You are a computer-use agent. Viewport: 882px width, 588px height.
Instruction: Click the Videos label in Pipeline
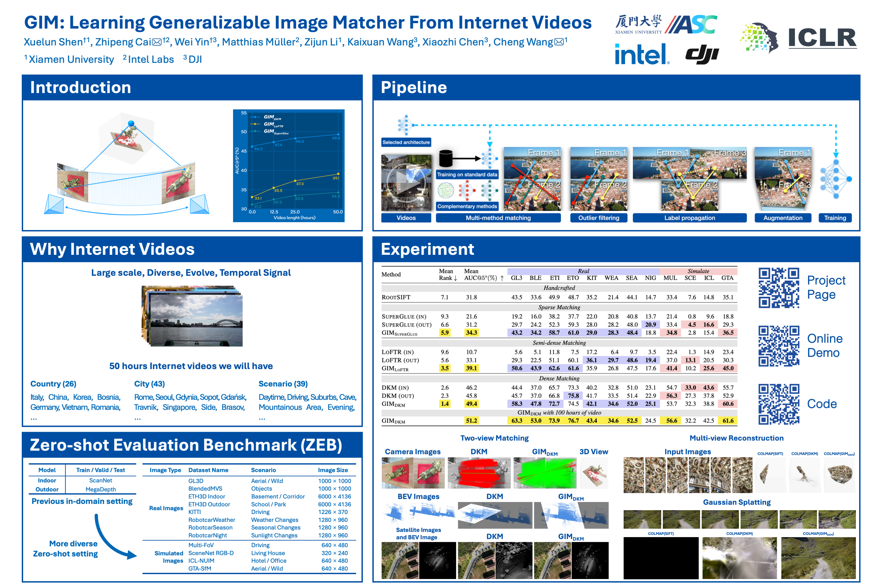[x=406, y=218]
